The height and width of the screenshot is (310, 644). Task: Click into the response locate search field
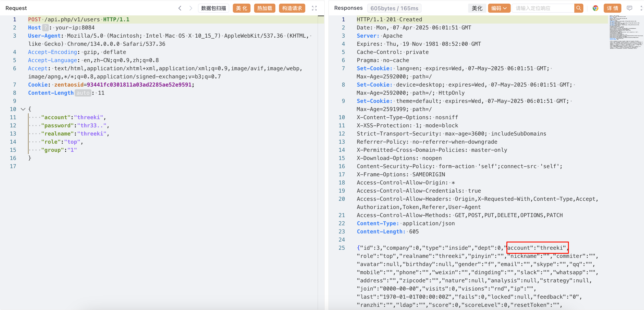click(543, 8)
